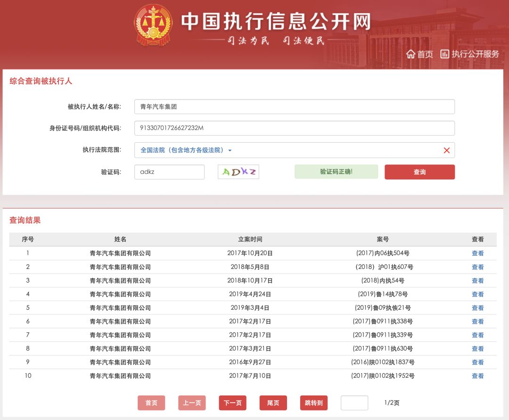The image size is (509, 420).
Task: Focus the 被执行人姓名/名称 input field
Action: coord(295,107)
